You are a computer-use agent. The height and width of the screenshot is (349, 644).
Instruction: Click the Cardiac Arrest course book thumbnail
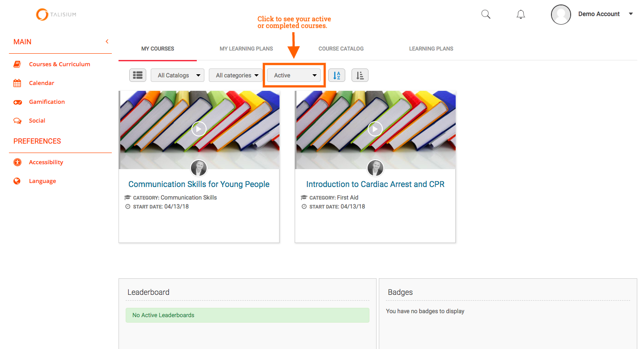point(375,130)
